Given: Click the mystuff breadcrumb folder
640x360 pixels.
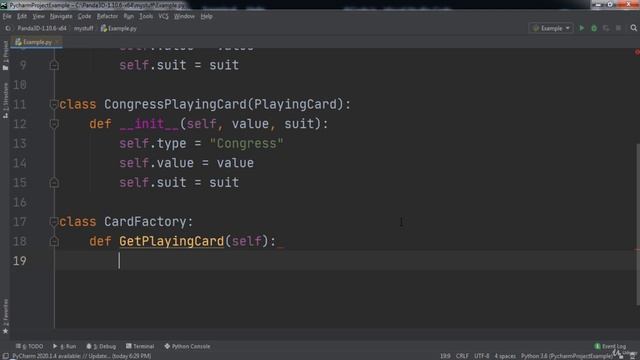Looking at the screenshot, I should click(84, 29).
